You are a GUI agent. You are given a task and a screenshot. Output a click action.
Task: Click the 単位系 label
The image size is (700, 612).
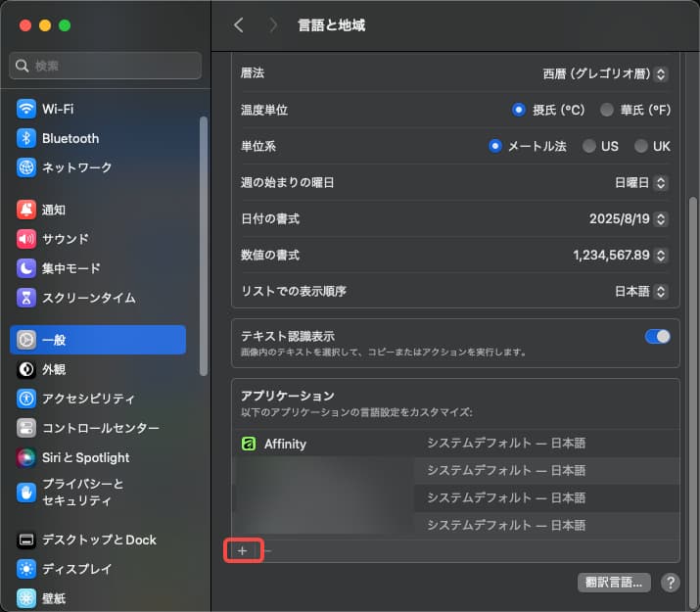click(258, 146)
